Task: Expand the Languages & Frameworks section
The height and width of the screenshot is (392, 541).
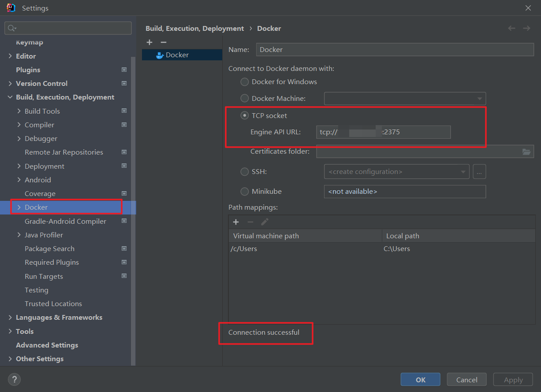Action: click(10, 318)
